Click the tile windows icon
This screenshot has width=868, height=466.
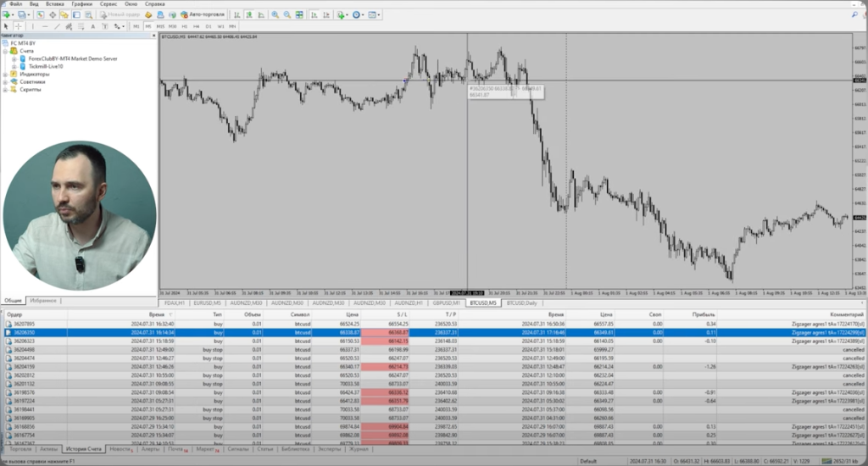299,15
